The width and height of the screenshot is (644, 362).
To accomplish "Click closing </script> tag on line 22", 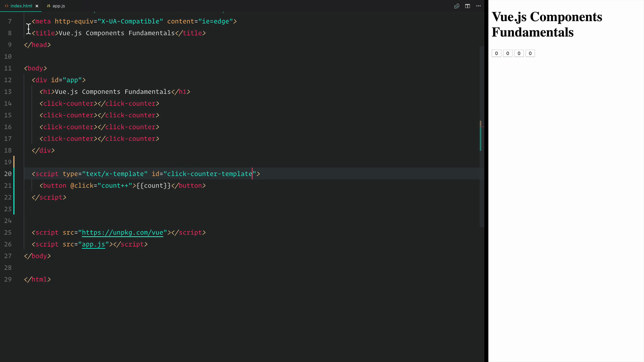I will 49,197.
